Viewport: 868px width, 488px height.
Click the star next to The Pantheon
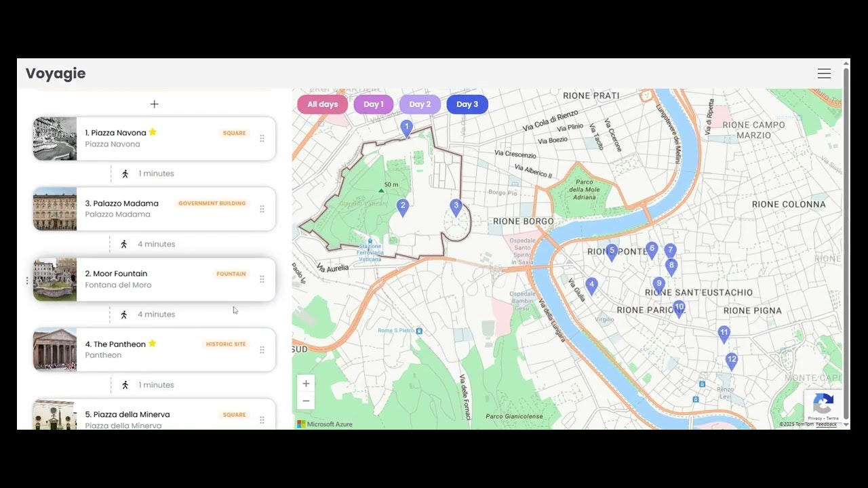point(152,344)
